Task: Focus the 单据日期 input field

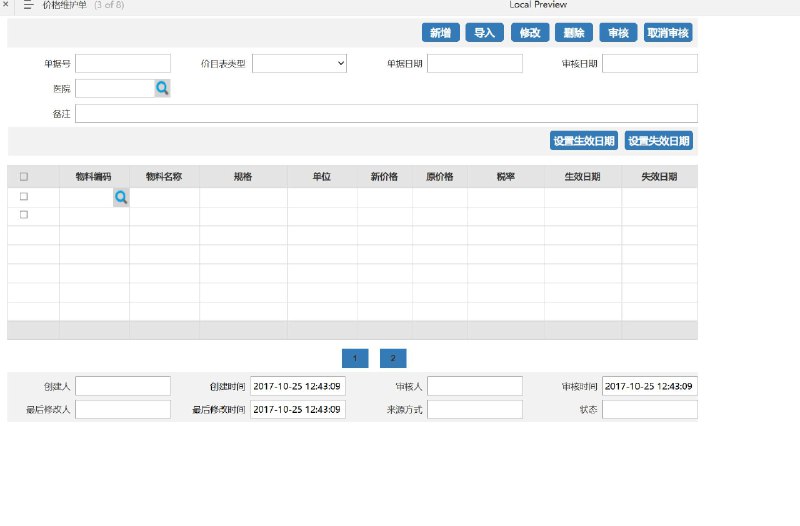Action: (x=474, y=64)
